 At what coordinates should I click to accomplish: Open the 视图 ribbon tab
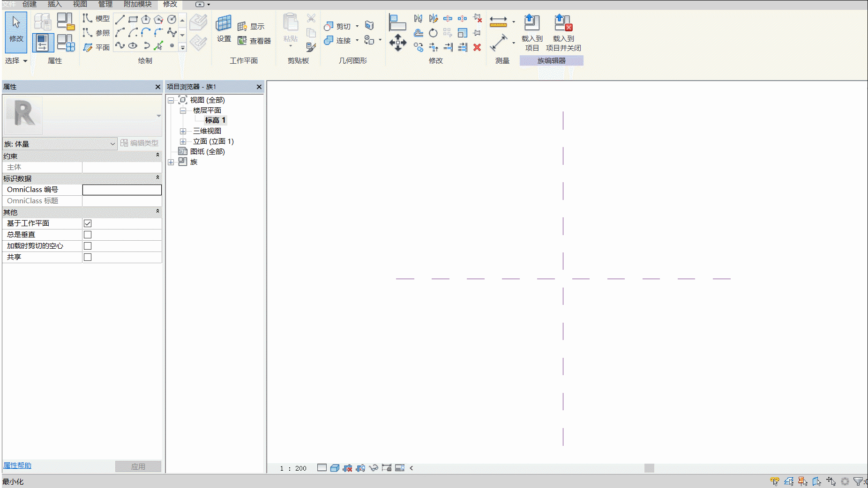tap(80, 4)
